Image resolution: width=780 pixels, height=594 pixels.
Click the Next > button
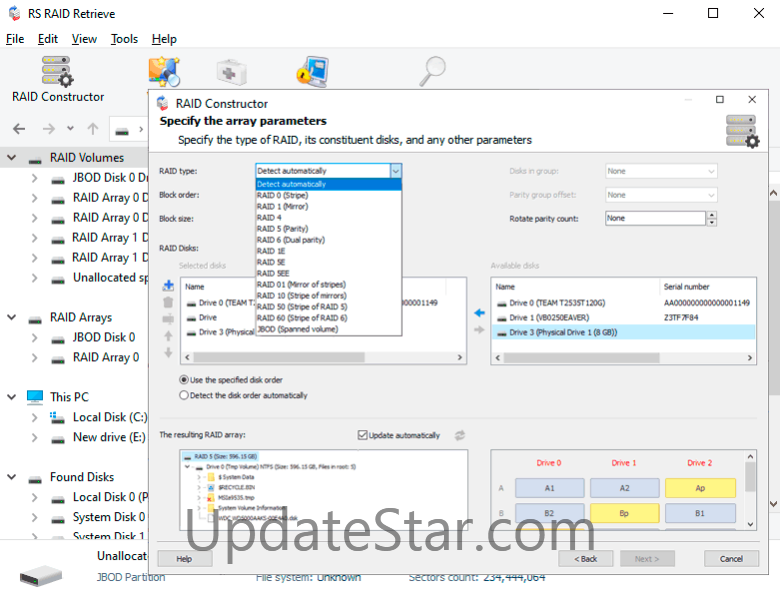pyautogui.click(x=647, y=559)
